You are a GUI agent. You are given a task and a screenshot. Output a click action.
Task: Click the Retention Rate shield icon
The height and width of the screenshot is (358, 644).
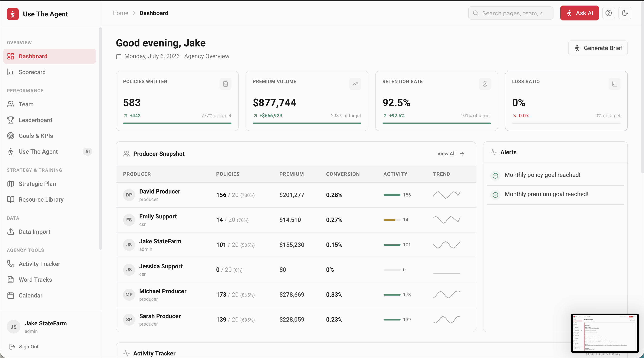(485, 84)
